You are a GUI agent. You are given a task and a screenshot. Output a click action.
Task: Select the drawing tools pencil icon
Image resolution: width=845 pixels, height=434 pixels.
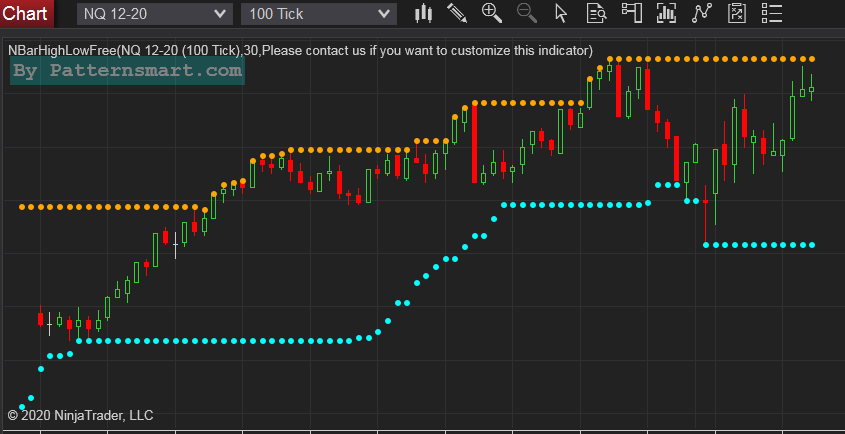pos(457,13)
